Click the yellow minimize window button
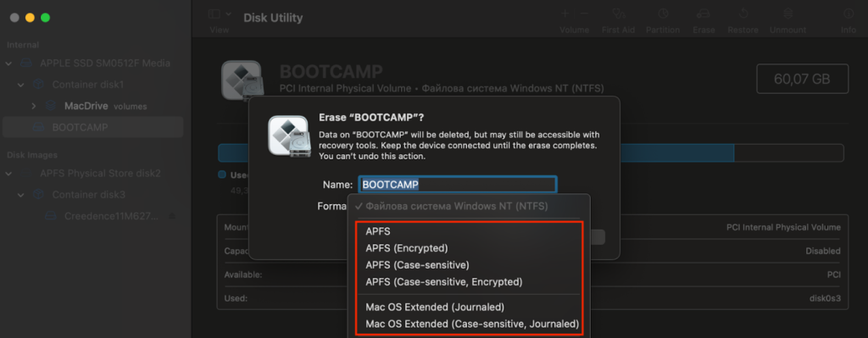This screenshot has width=868, height=338. [30, 18]
